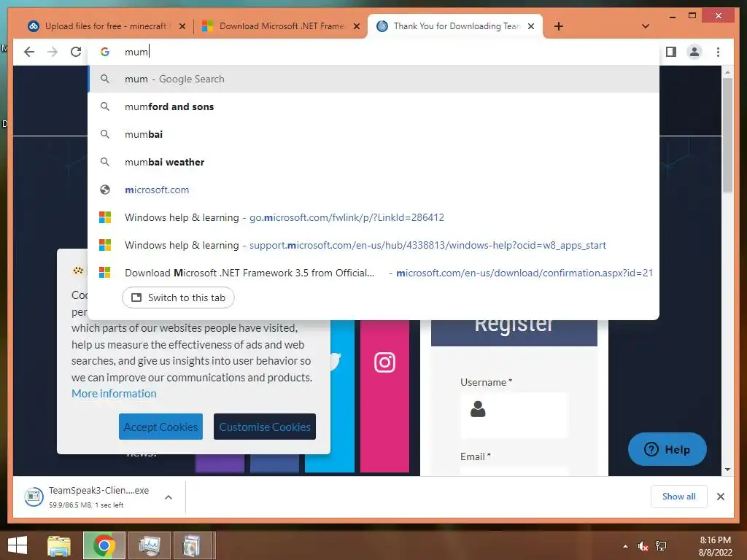
Task: Open the monitor app in taskbar
Action: click(x=149, y=545)
